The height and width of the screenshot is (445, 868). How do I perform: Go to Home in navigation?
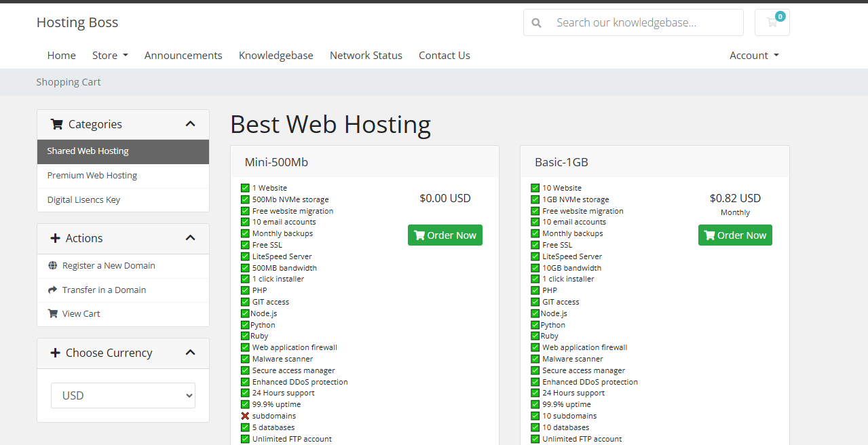62,56
